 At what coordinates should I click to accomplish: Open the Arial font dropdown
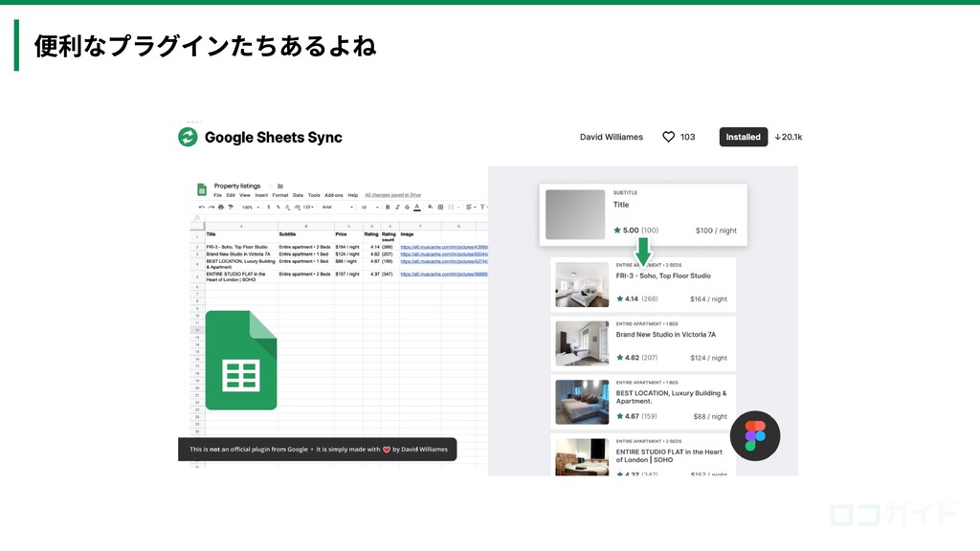(338, 207)
